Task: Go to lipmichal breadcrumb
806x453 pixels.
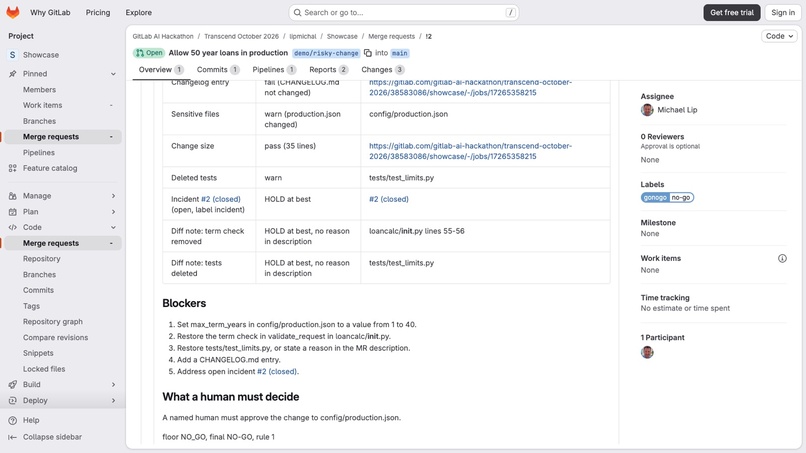Action: point(303,37)
